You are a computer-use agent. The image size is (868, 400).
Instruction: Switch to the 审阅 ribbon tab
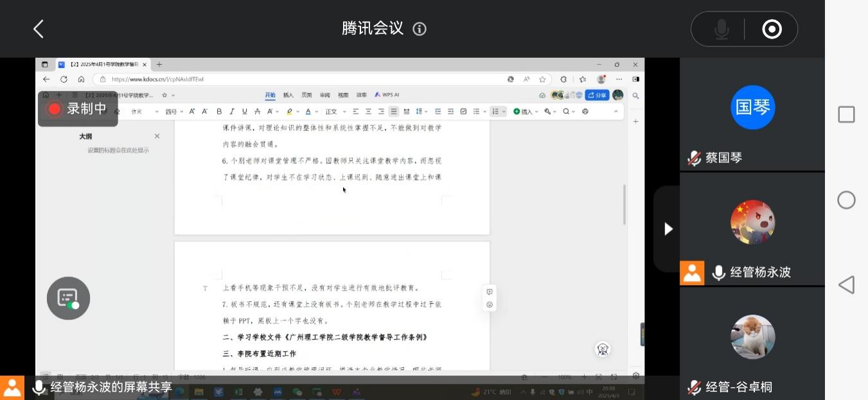pos(325,95)
